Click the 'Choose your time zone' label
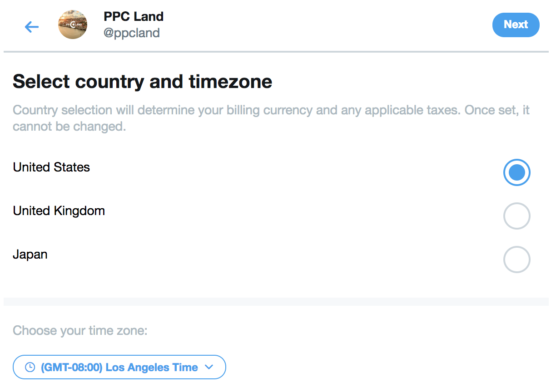Screen dimensions: 556x392 click(x=80, y=330)
